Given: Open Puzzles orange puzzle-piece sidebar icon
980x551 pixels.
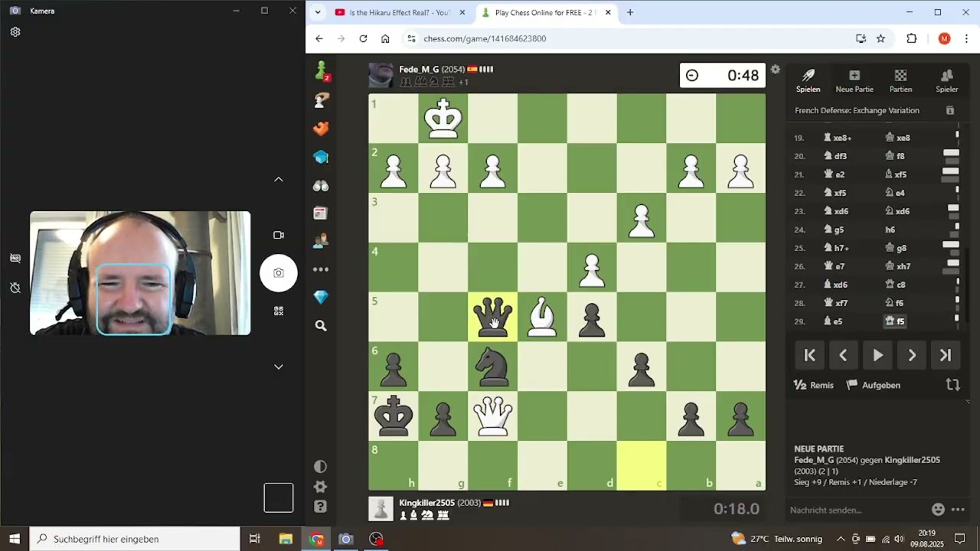Looking at the screenshot, I should [321, 129].
